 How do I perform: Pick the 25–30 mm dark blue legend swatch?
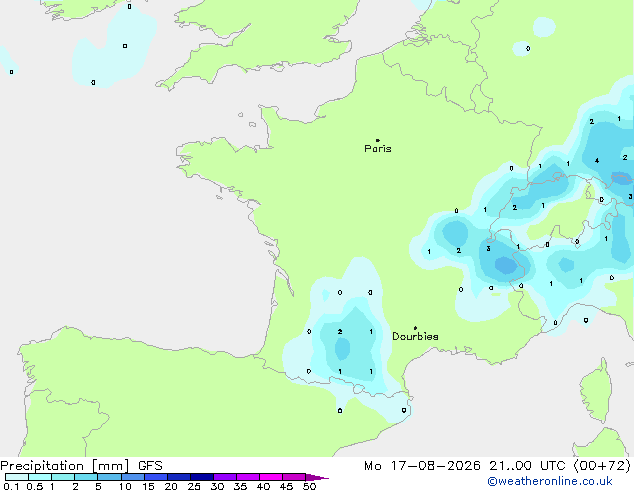coord(202,477)
